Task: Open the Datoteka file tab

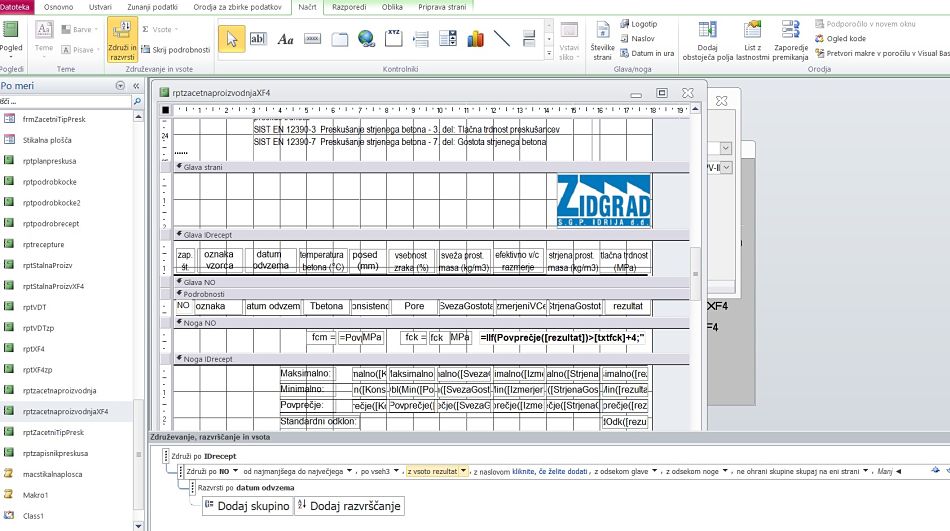Action: click(x=15, y=7)
